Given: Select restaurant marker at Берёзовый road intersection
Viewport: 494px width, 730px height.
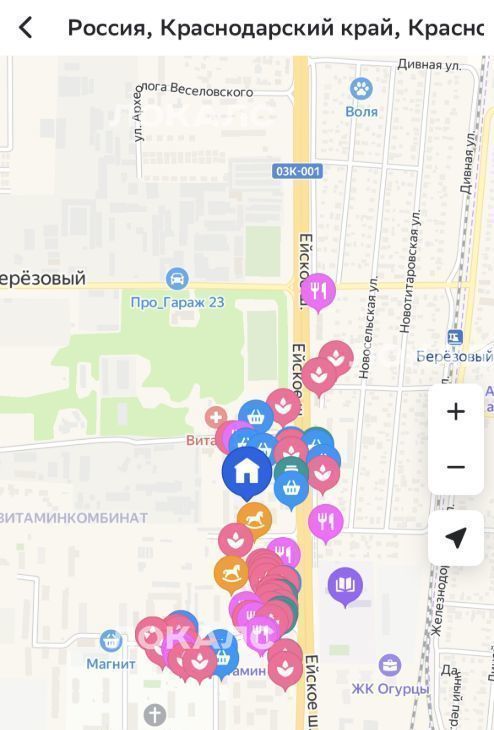Looking at the screenshot, I should click(x=318, y=292).
